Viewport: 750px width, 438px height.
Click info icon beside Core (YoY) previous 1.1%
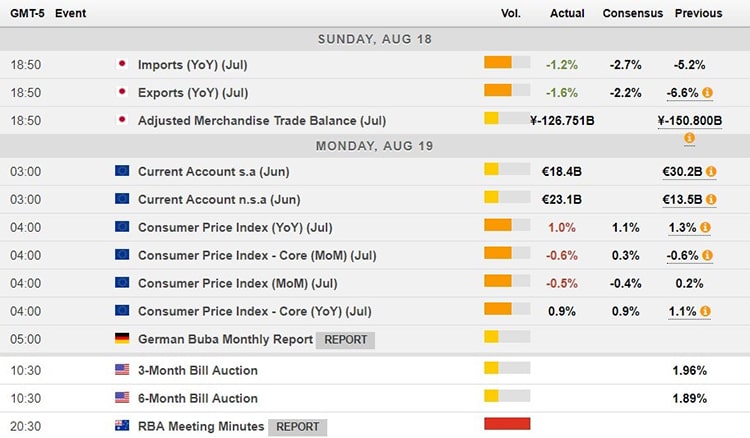pyautogui.click(x=709, y=311)
